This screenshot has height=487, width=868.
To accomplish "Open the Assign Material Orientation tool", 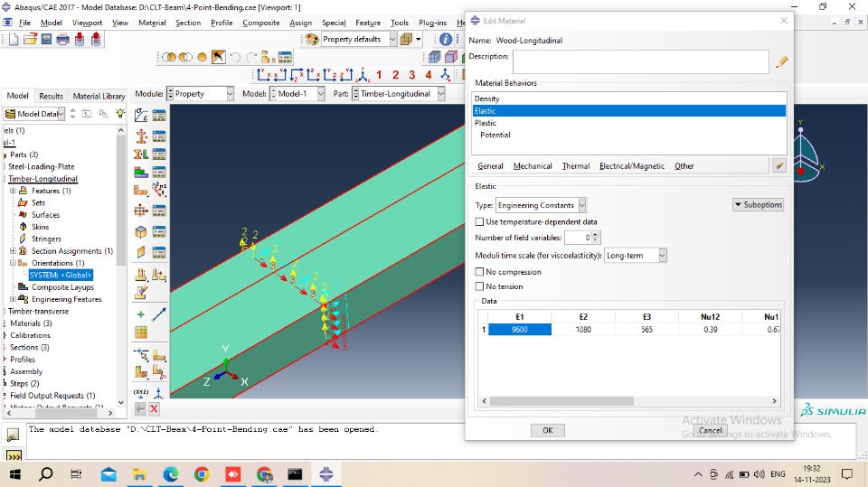I will (x=141, y=191).
